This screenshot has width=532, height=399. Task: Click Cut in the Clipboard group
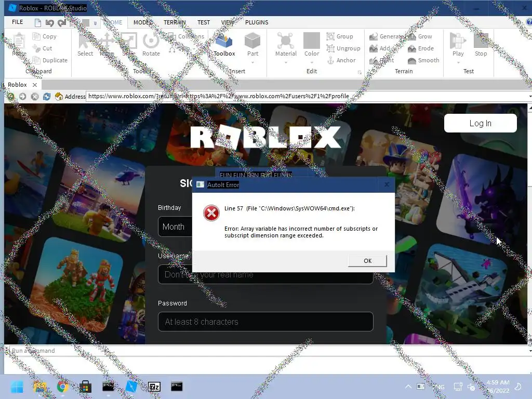pos(43,48)
